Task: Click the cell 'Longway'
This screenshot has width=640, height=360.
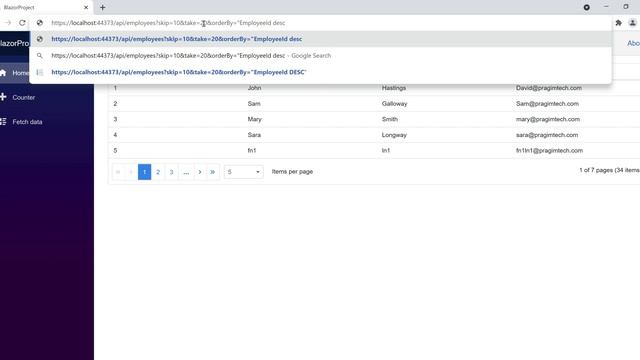Action: 394,135
